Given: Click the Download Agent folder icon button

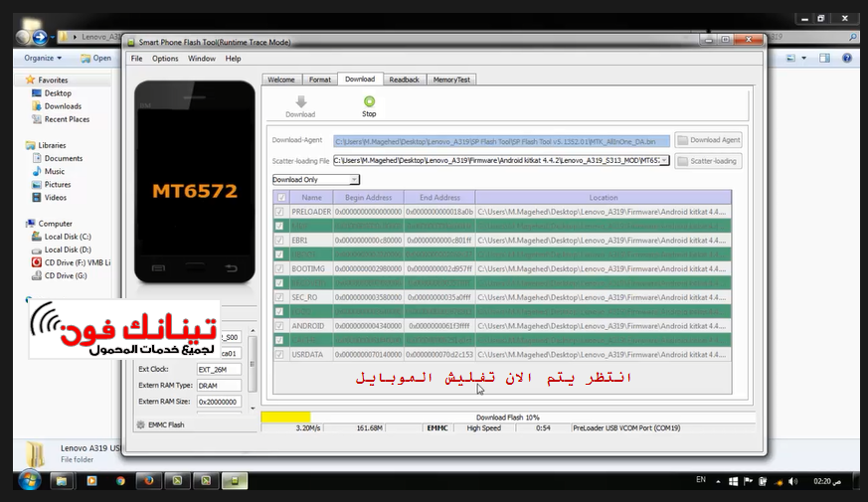Looking at the screenshot, I should 709,140.
